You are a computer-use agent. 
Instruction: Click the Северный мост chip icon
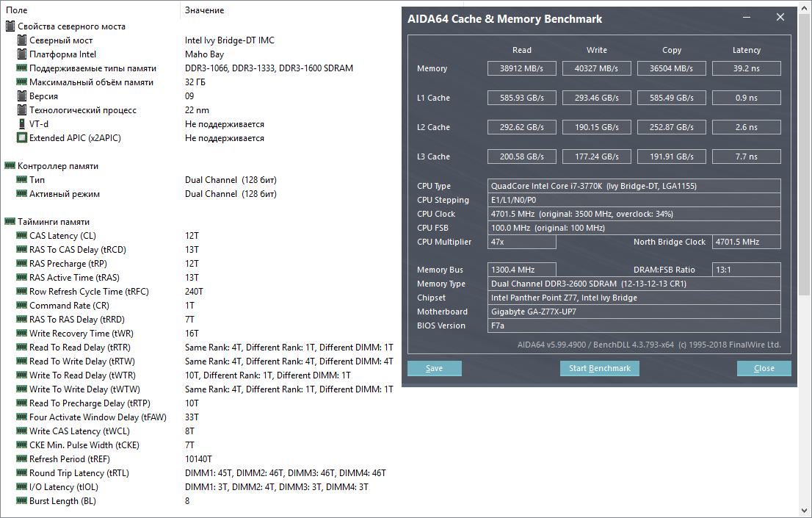(22, 40)
